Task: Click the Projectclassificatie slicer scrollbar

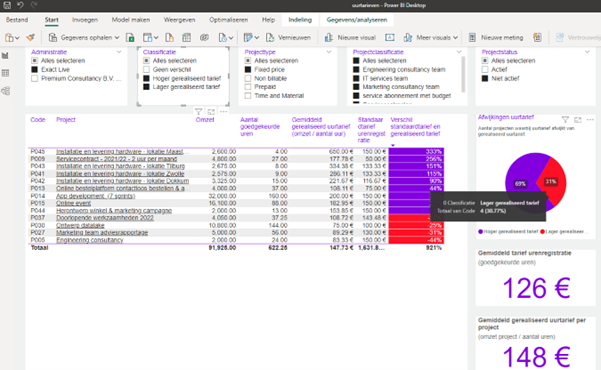Action: click(463, 75)
